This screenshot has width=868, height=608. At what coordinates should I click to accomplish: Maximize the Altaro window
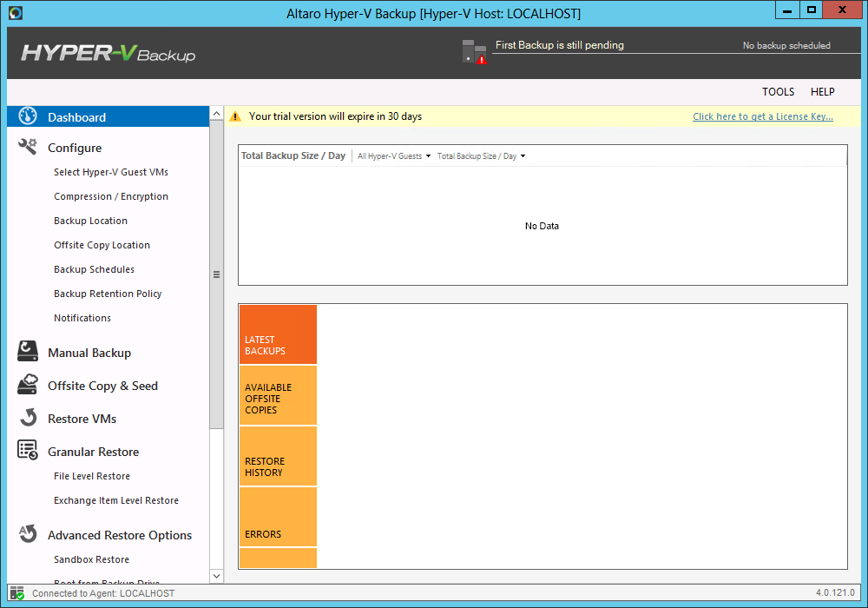click(x=811, y=10)
